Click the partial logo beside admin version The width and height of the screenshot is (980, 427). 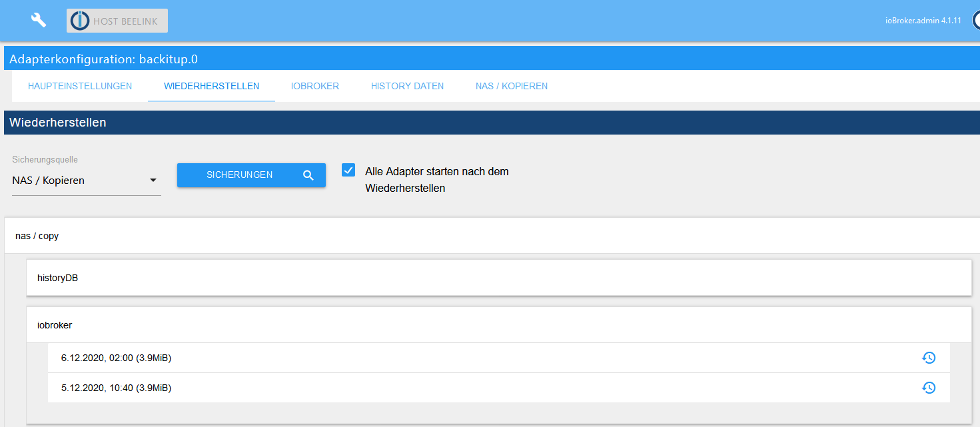975,21
